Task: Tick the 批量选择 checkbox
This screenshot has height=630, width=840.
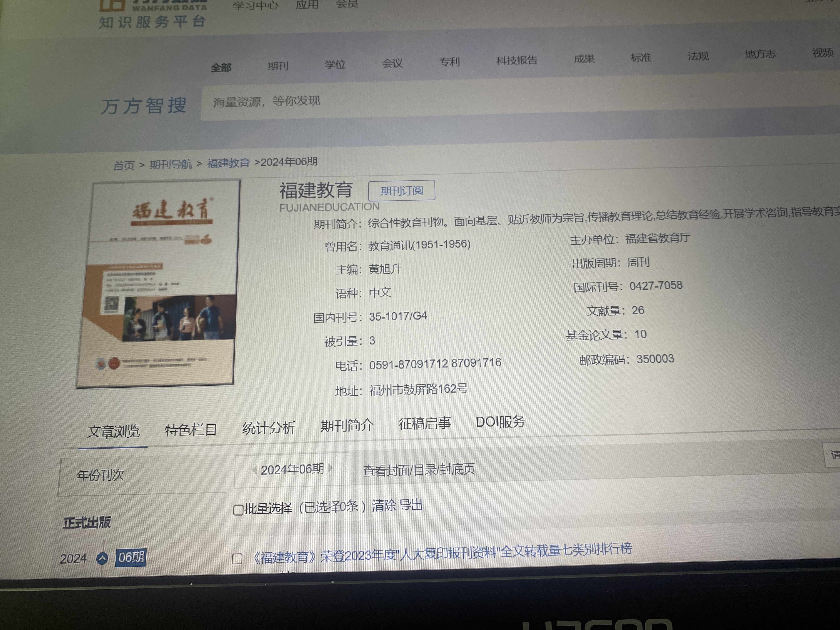Action: (238, 510)
